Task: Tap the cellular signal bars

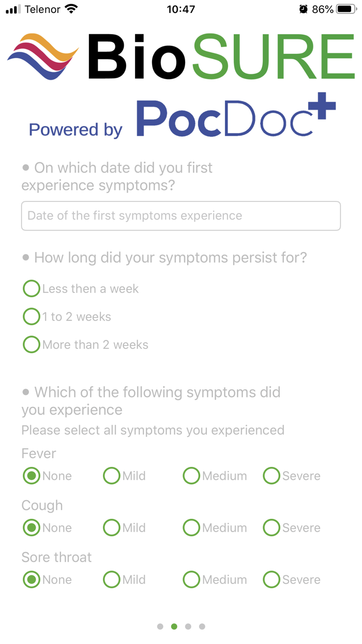Action: coord(11,8)
